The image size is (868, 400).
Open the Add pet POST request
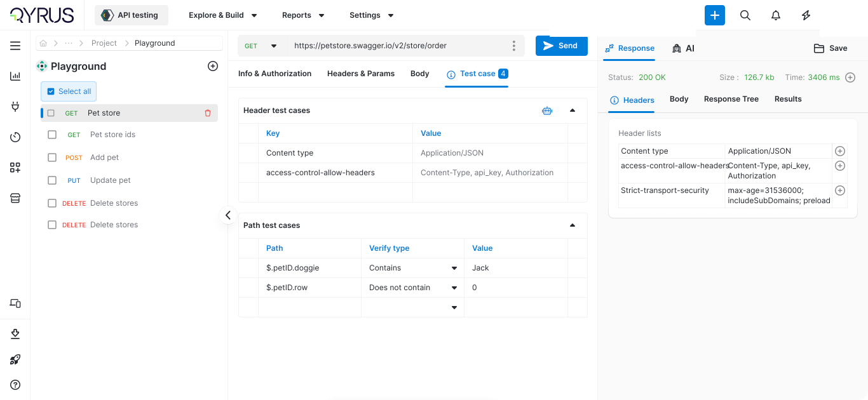[x=104, y=157]
